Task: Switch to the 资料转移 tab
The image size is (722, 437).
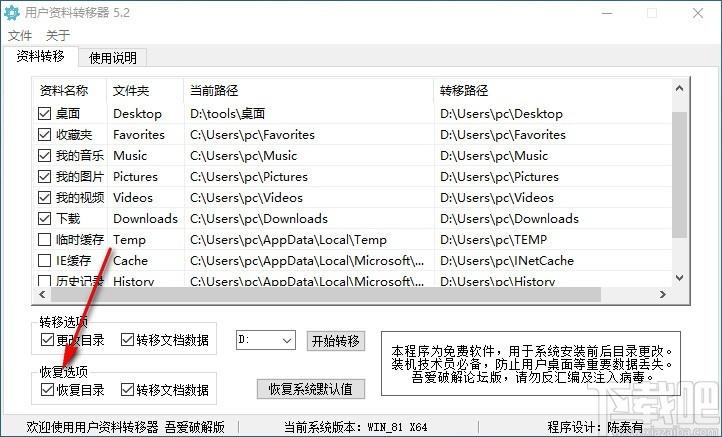Action: coord(40,56)
